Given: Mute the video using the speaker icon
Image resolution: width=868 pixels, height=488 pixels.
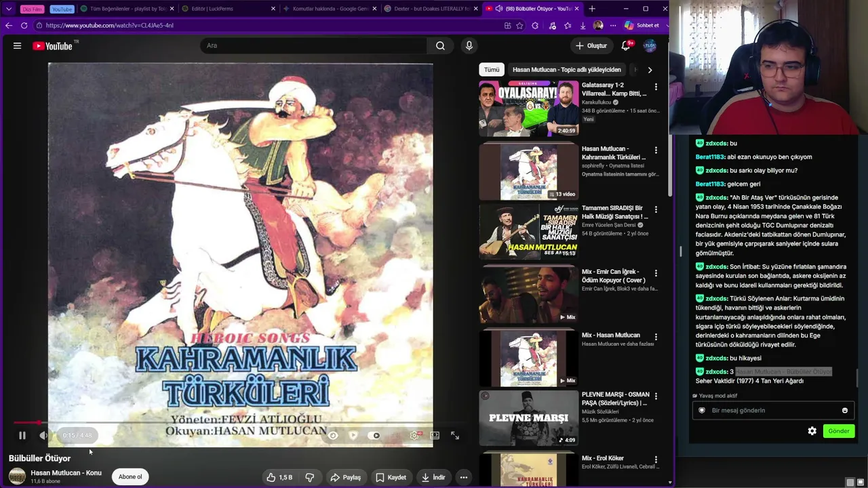Looking at the screenshot, I should point(43,436).
